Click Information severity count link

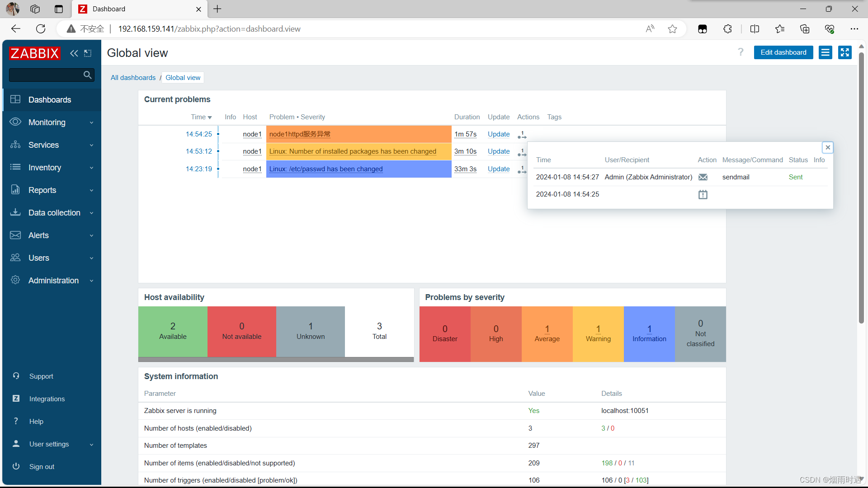click(x=649, y=329)
